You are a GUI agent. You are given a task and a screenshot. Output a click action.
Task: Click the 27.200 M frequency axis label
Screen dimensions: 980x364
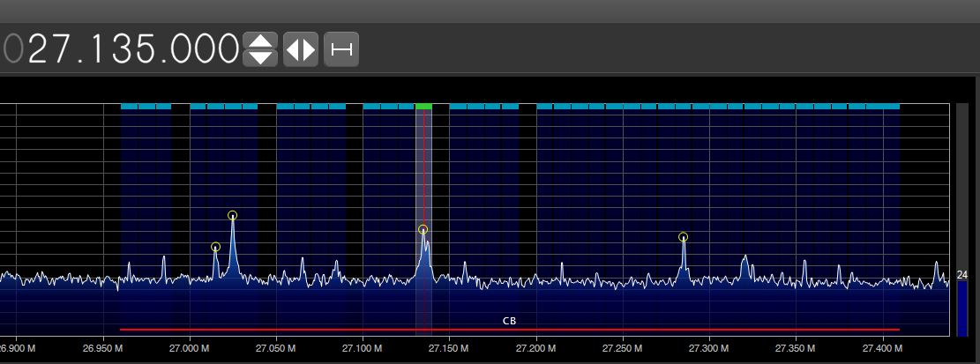point(535,346)
